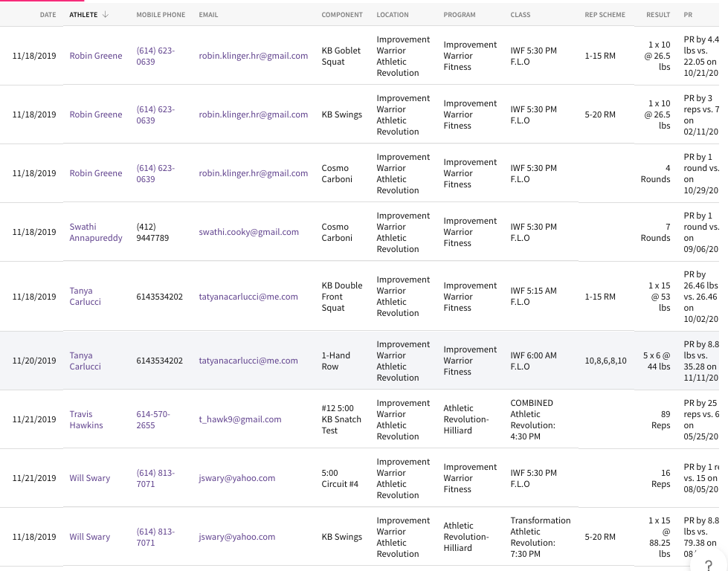Open Will Swary profile in 5:00 Circuit #4 row

(90, 478)
